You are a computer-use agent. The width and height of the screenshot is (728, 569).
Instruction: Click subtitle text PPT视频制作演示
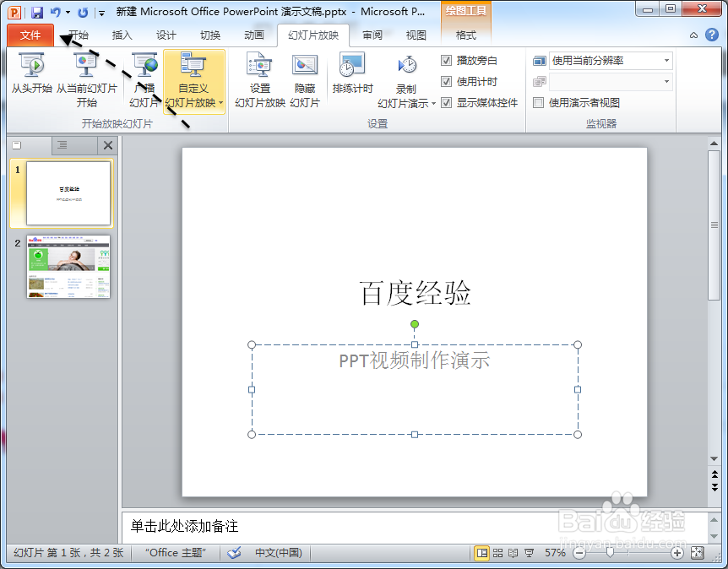(x=414, y=360)
